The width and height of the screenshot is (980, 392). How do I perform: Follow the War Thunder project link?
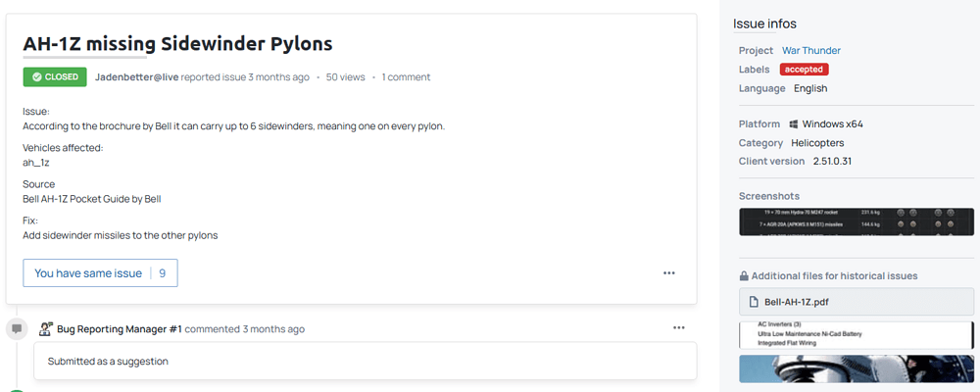tap(810, 50)
